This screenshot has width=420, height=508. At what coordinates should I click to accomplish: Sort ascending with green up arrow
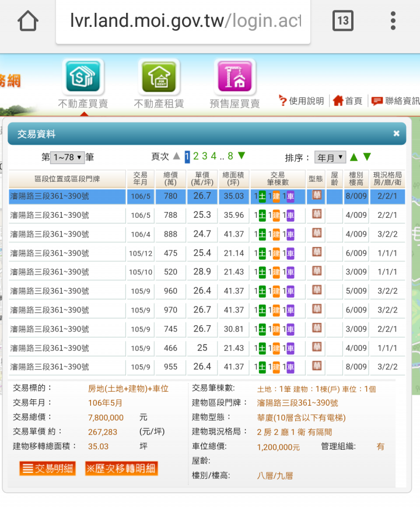pyautogui.click(x=354, y=157)
